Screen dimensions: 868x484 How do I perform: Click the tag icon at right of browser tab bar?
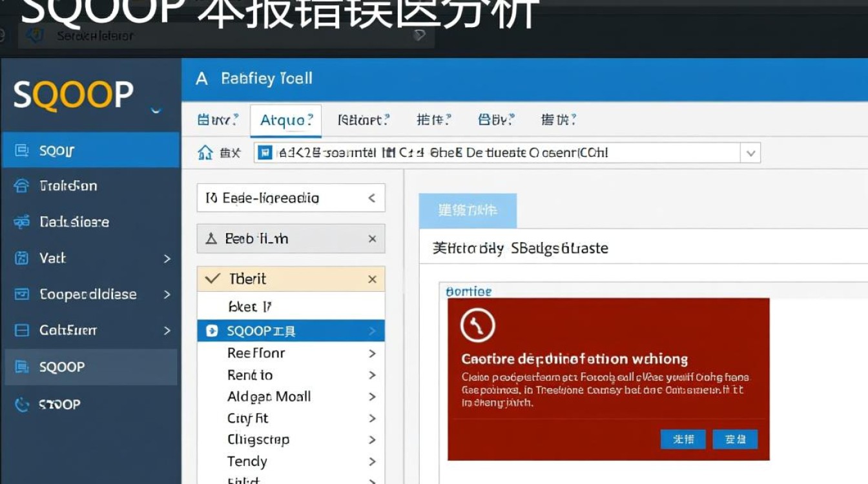(x=419, y=35)
